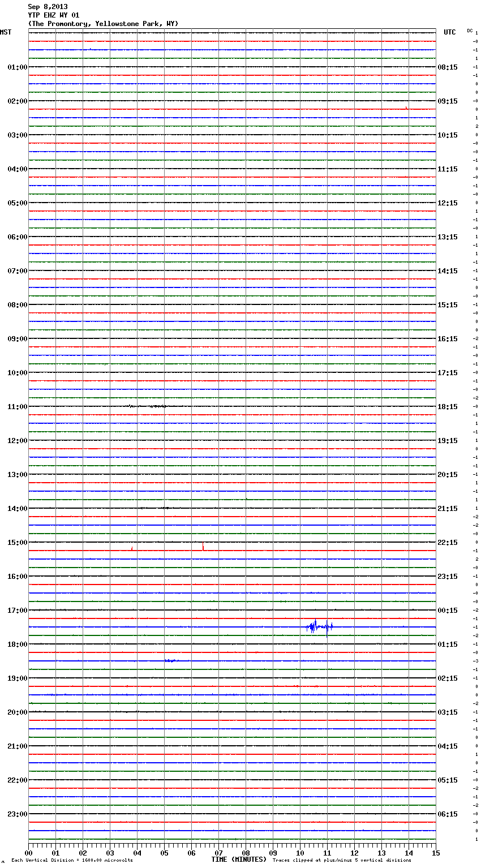Screen dimensions: 481x868
Task: Click the 'TIME (MINUTES)' axis title
Action: coord(239,860)
